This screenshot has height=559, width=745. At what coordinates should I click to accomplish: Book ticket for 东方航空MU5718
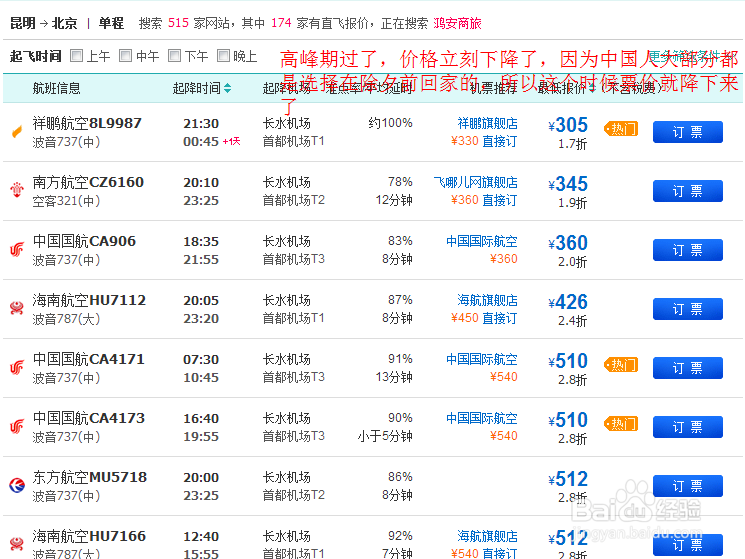(x=688, y=486)
